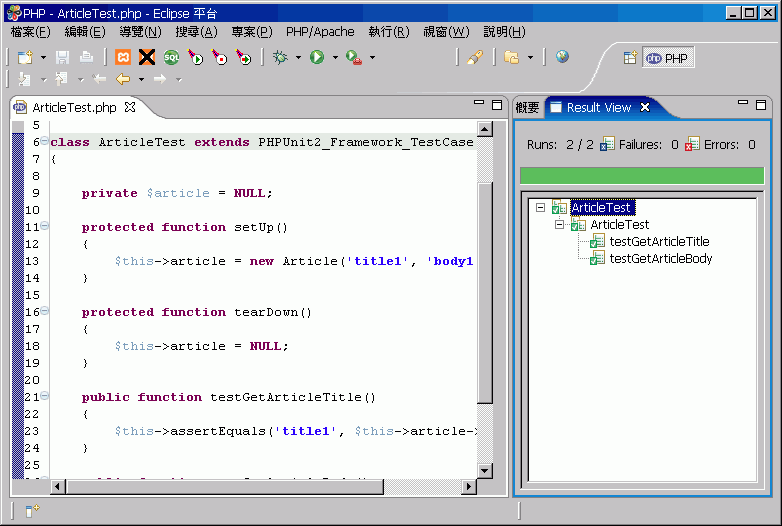782x526 pixels.
Task: Click the External Tools run icon
Action: tap(354, 58)
